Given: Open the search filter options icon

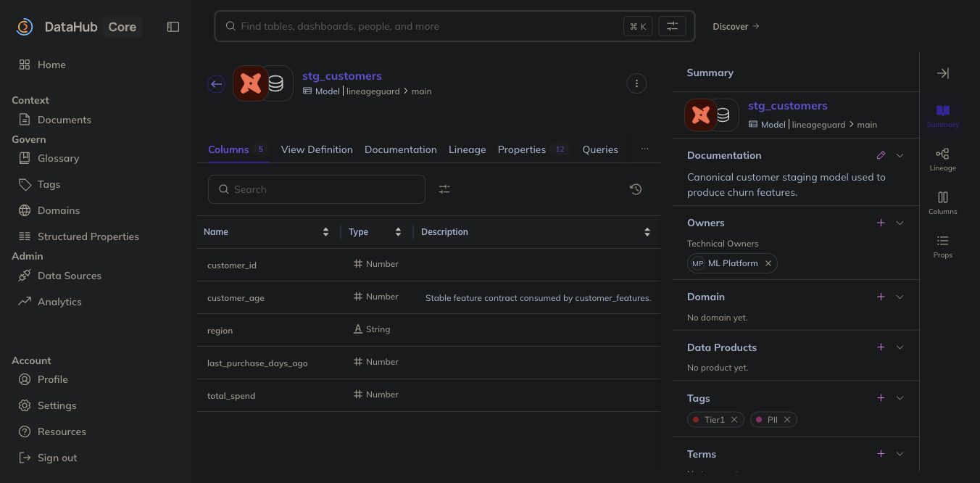Looking at the screenshot, I should pyautogui.click(x=672, y=26).
